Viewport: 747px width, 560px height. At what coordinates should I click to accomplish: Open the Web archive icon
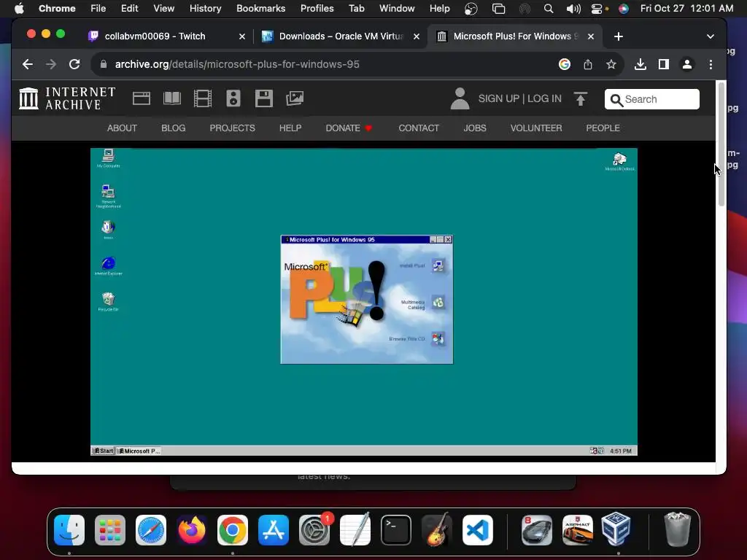(141, 98)
